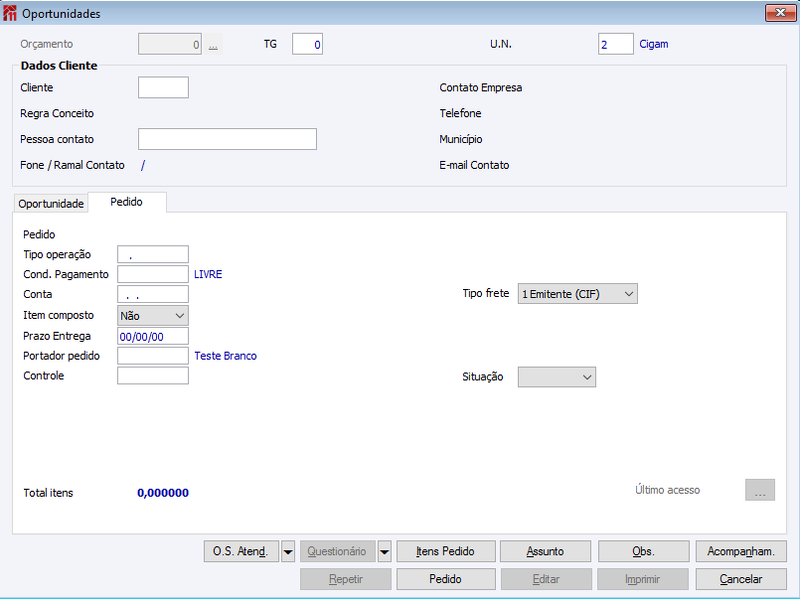
Task: Click the Oportunidades app icon in title bar
Action: tap(10, 13)
